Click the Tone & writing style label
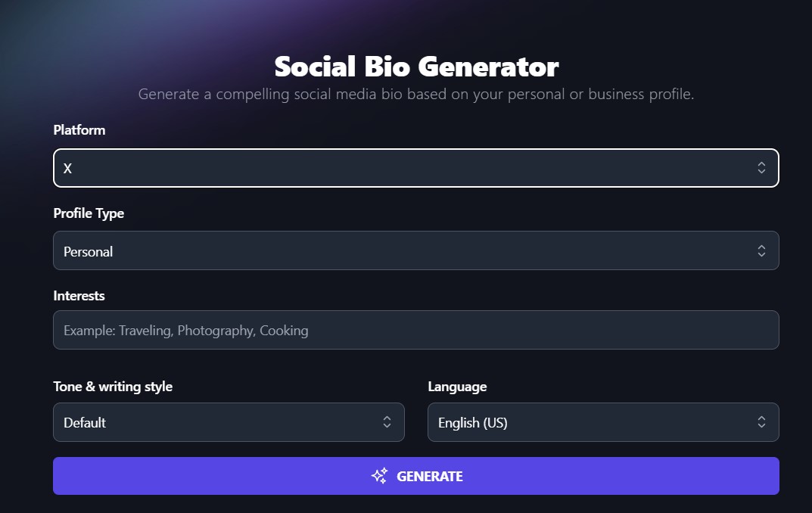The width and height of the screenshot is (812, 513). tap(112, 387)
